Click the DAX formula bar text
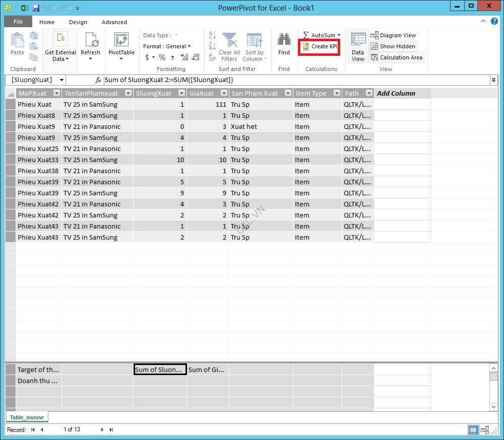This screenshot has height=440, width=504. click(x=169, y=80)
